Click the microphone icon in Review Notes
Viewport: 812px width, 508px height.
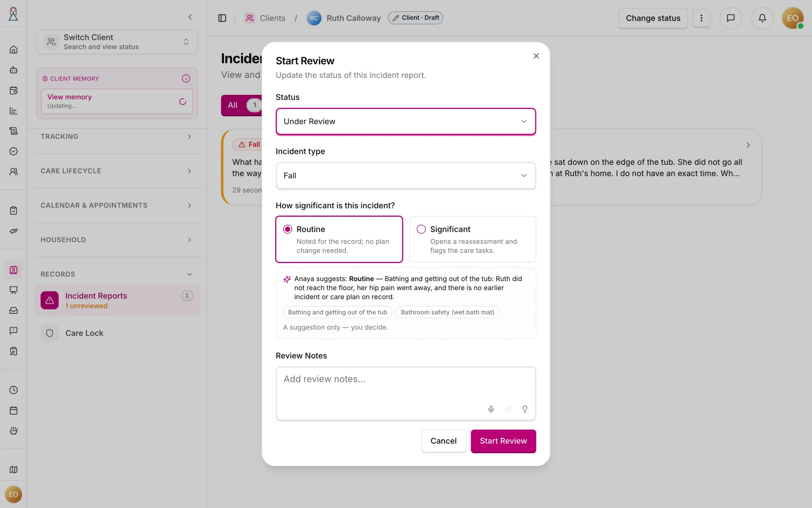click(x=491, y=409)
